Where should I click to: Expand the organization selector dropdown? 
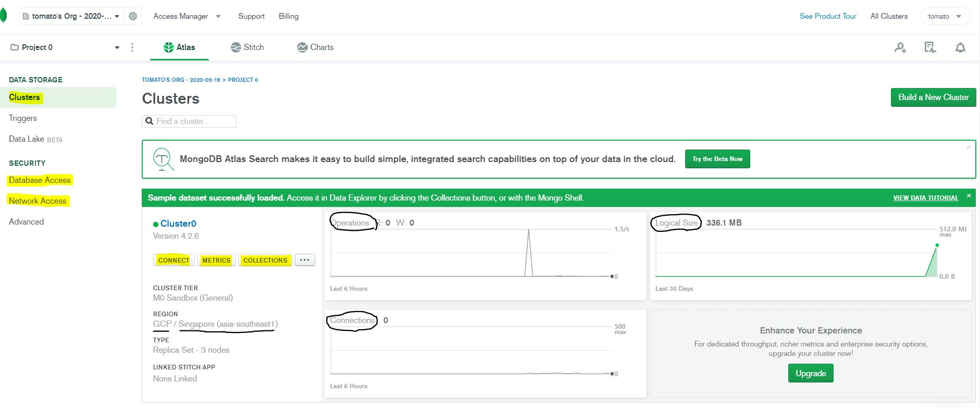[x=71, y=16]
